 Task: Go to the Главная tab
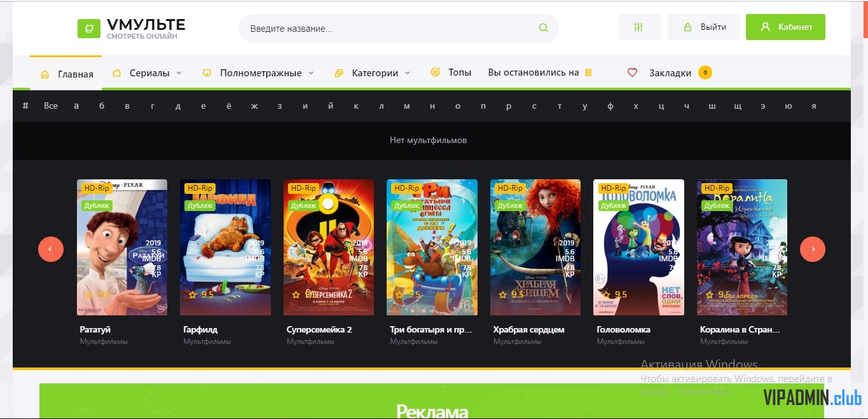[66, 74]
